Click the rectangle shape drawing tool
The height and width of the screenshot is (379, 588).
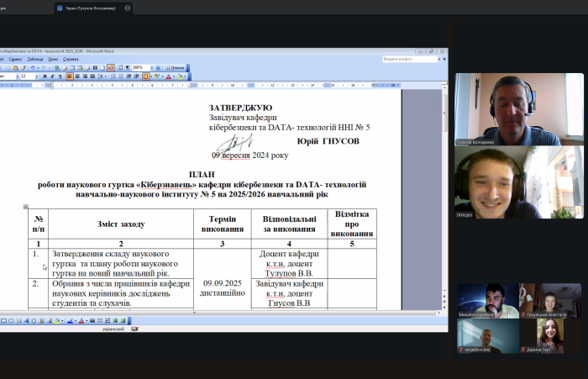(3, 320)
